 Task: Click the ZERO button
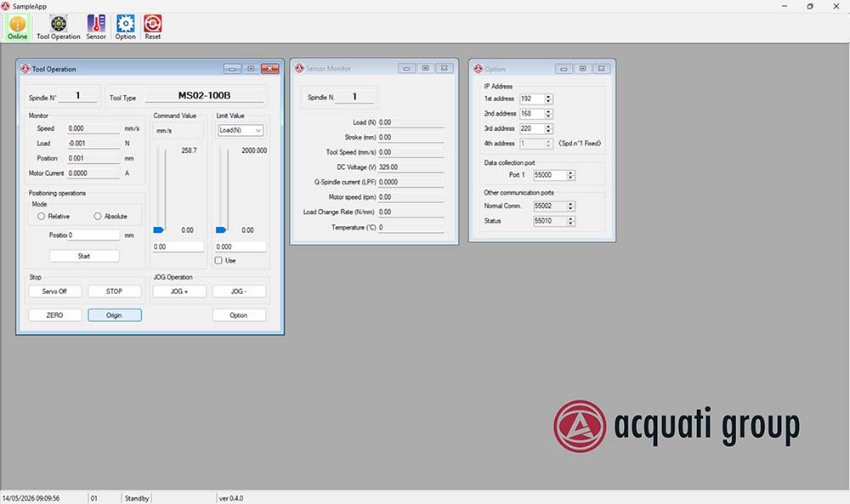tap(54, 315)
